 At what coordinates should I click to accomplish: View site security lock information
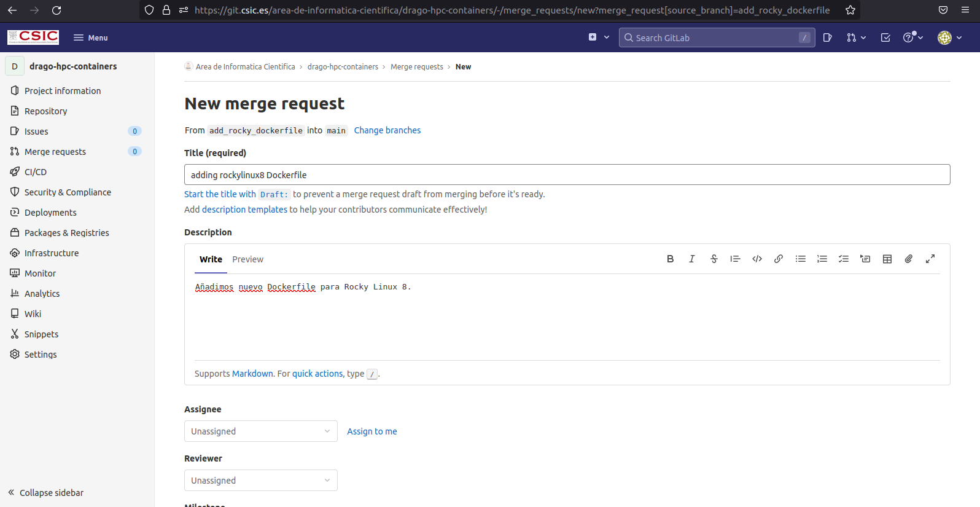click(166, 10)
